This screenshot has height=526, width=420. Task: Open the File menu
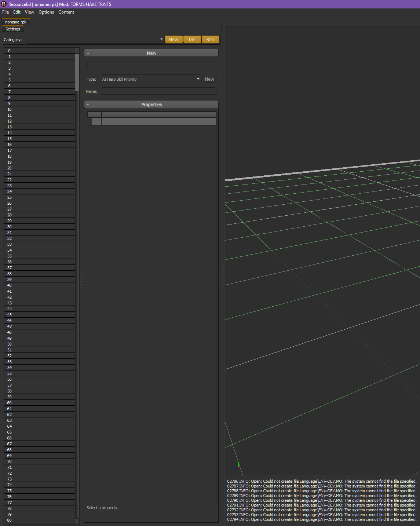click(5, 12)
